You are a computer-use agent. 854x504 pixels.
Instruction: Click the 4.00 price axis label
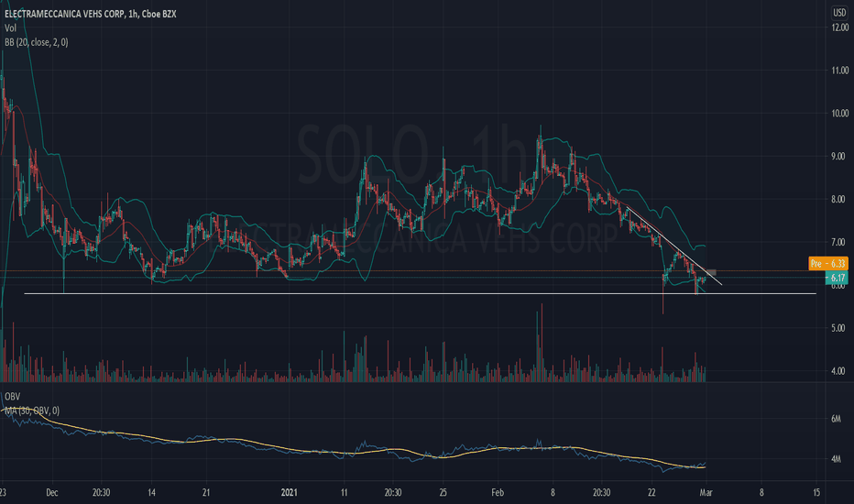click(839, 371)
